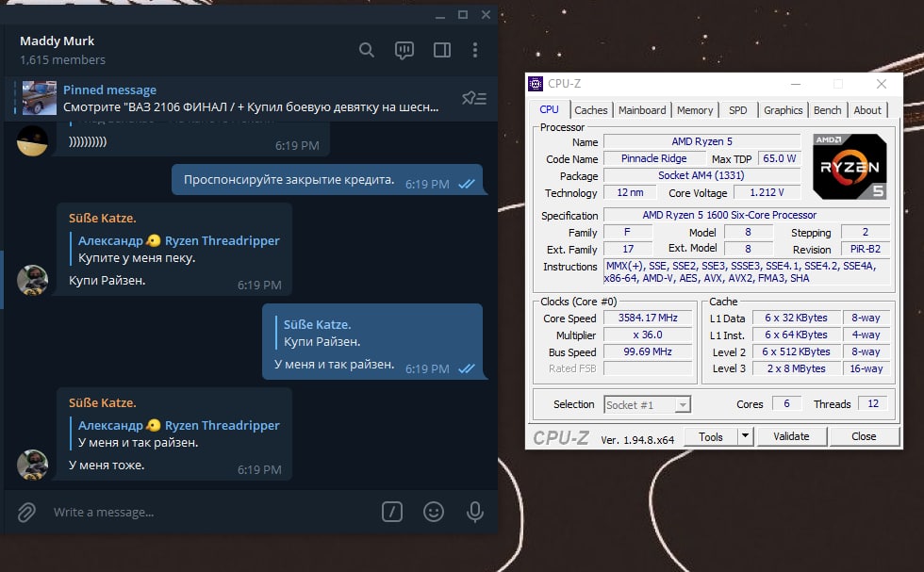Focus the 'Write a message...' input field

point(212,512)
